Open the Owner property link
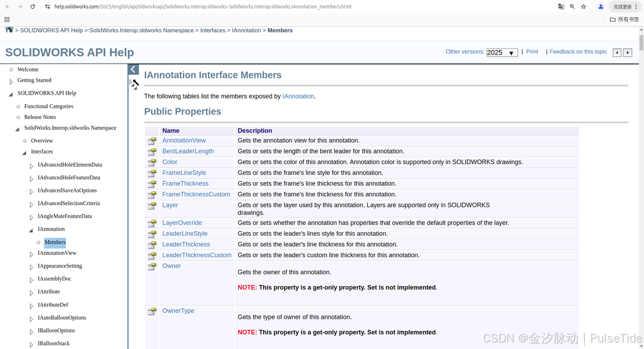This screenshot has height=349, width=644. pyautogui.click(x=172, y=266)
